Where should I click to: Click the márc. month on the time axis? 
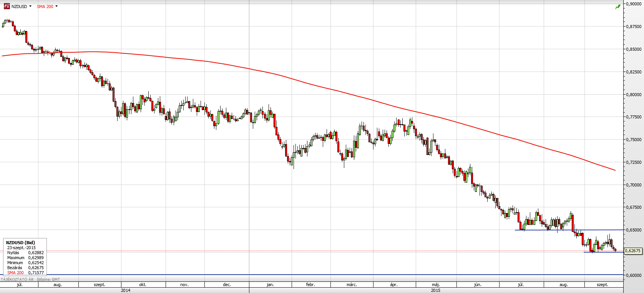[352, 285]
